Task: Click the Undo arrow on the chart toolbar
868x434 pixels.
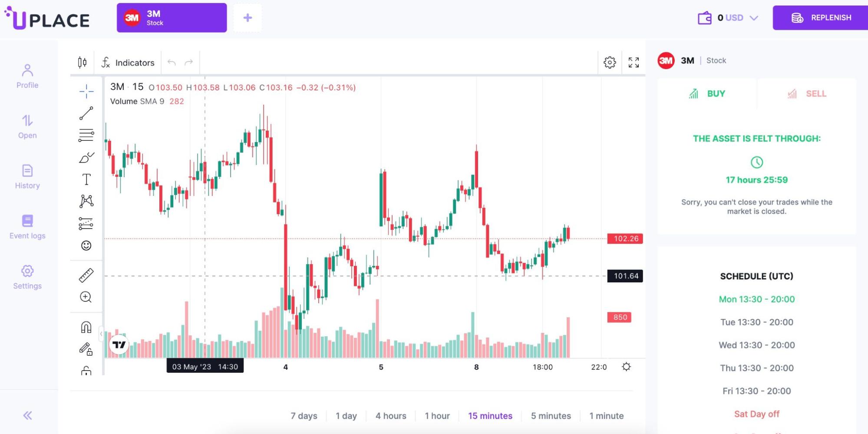Action: 172,62
